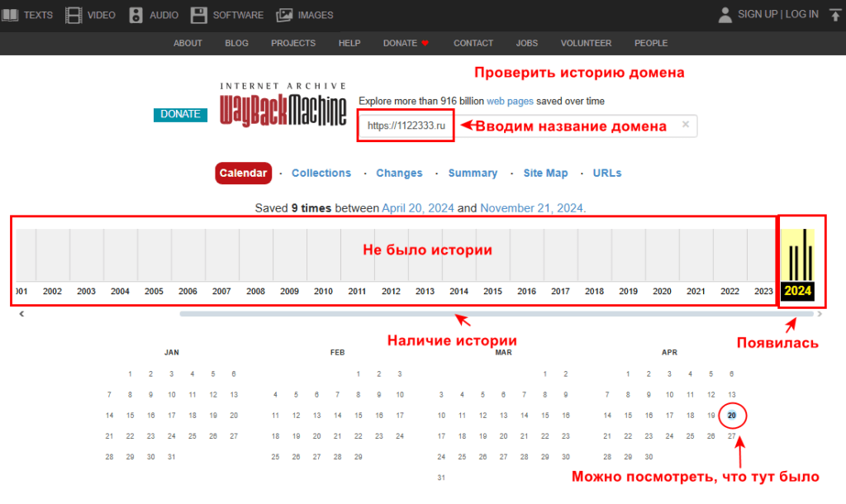Viewport: 846px width, 504px height.
Task: Select year 2023 on the timeline
Action: pos(763,292)
